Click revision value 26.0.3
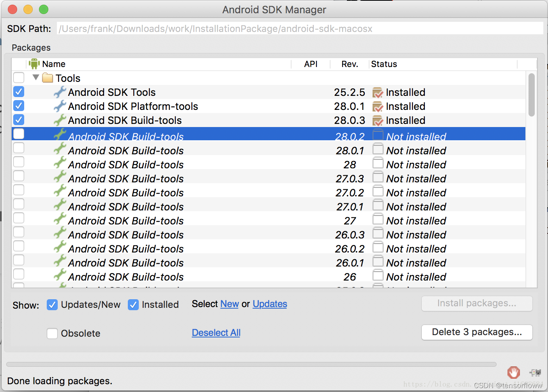The image size is (548, 392). click(x=350, y=235)
